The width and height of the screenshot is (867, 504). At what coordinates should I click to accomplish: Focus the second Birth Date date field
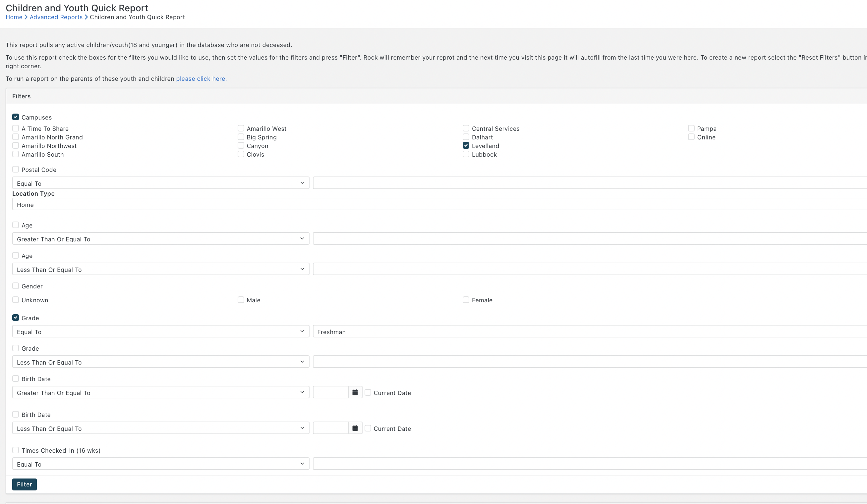[331, 428]
